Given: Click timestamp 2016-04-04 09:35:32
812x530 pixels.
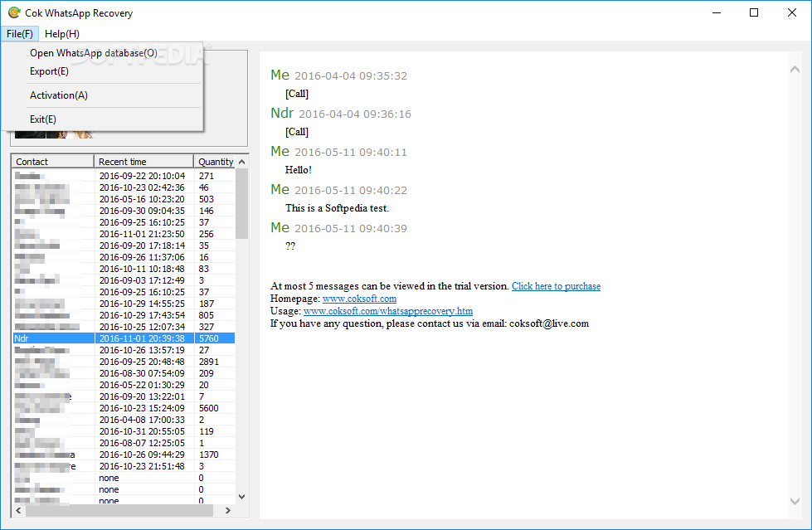Looking at the screenshot, I should click(x=351, y=76).
